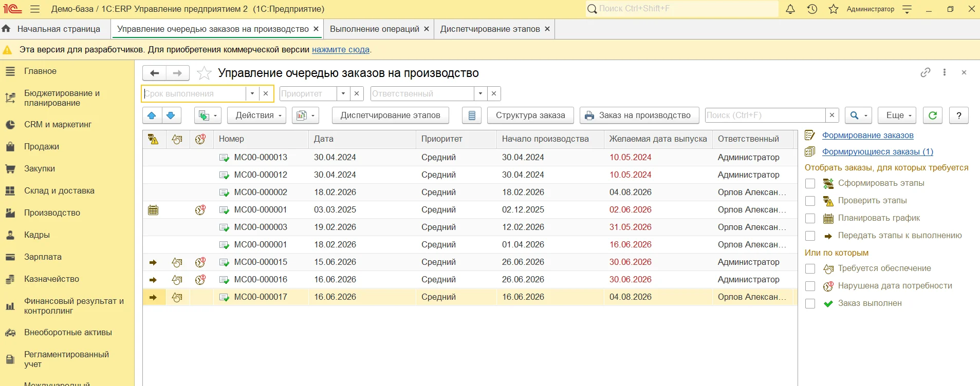The width and height of the screenshot is (980, 386).
Task: Open help with the question mark
Action: click(959, 115)
